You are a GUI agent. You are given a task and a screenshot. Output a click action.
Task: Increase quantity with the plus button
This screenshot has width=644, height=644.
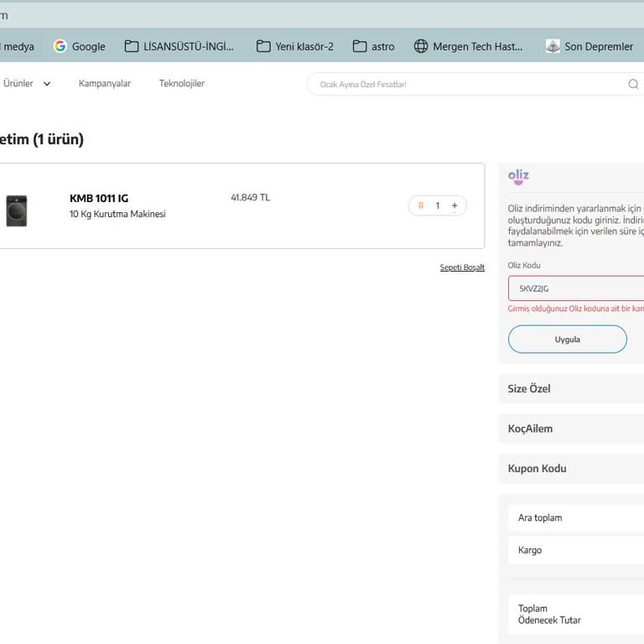click(x=454, y=205)
